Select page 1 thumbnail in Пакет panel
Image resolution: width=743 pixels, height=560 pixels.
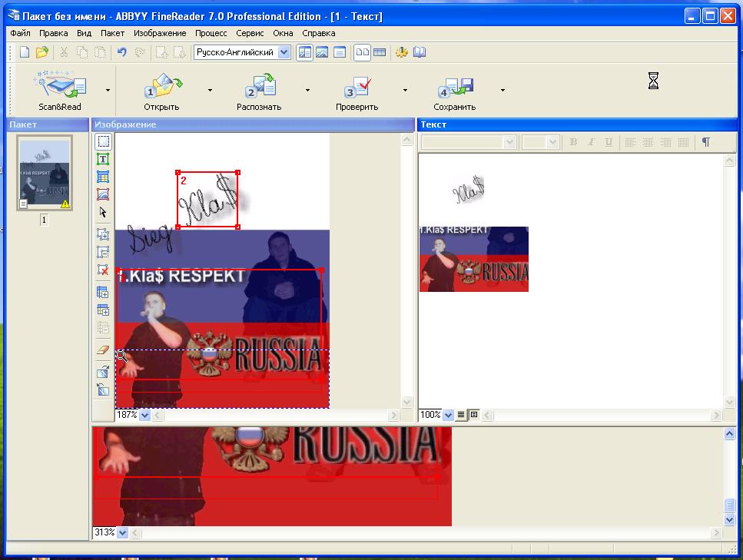point(45,174)
